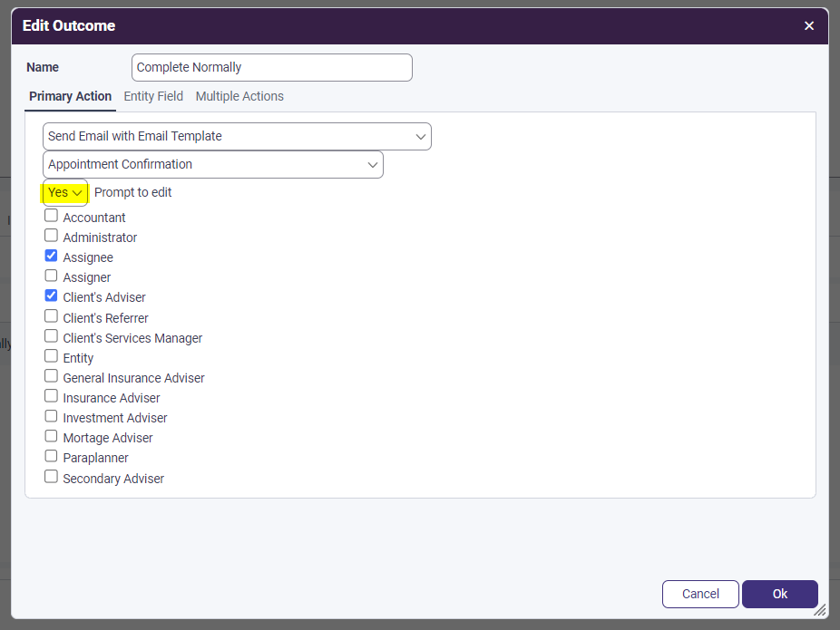Open the Multiple Actions tab
The height and width of the screenshot is (630, 840).
coord(239,96)
